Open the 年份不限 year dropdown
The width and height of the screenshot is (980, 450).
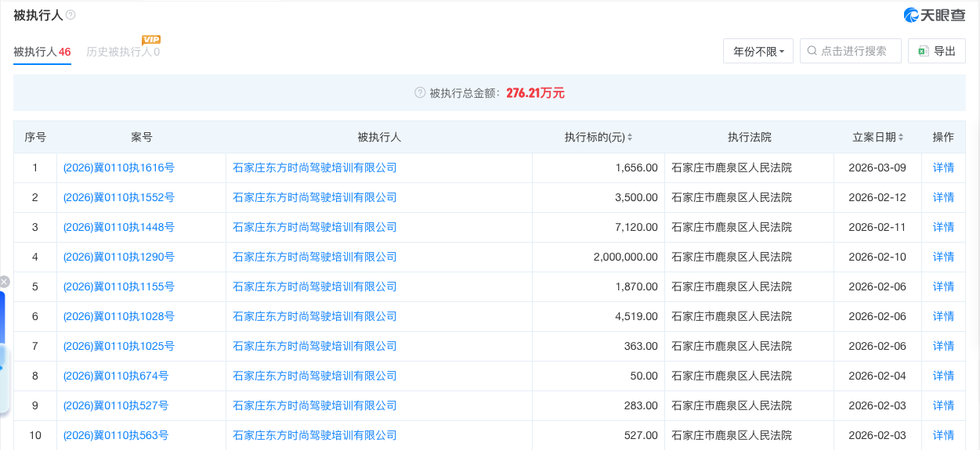758,51
